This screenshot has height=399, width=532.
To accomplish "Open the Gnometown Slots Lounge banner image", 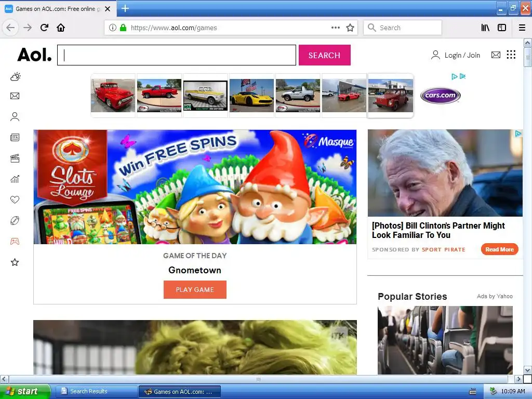I will click(195, 187).
